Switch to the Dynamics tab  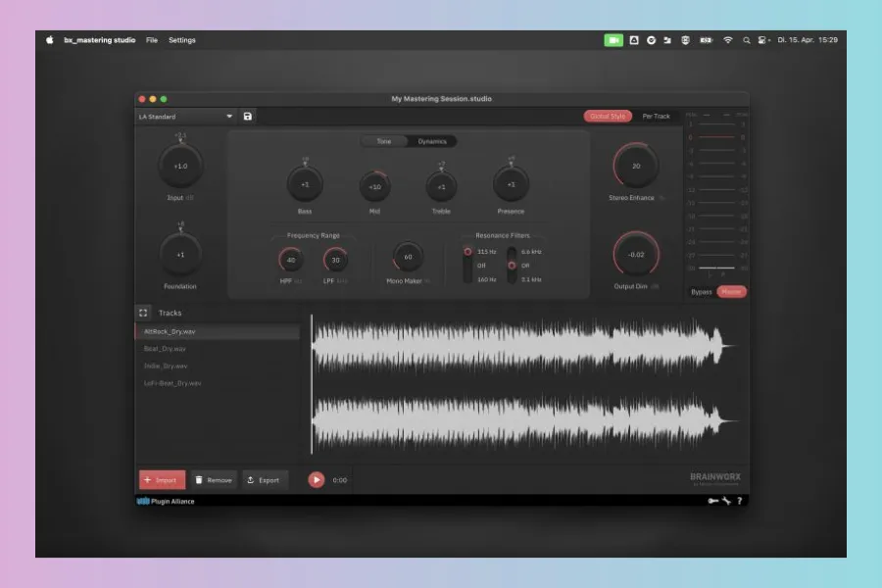tap(432, 141)
